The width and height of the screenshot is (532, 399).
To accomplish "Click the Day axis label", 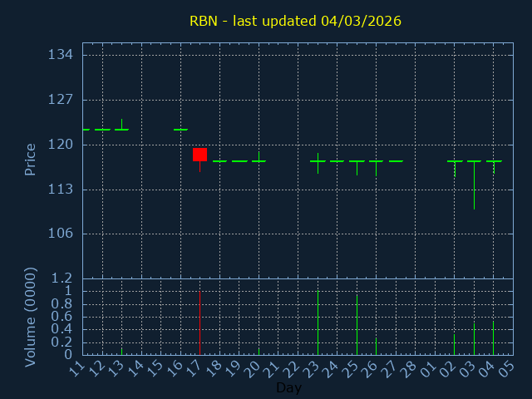I will tap(288, 388).
